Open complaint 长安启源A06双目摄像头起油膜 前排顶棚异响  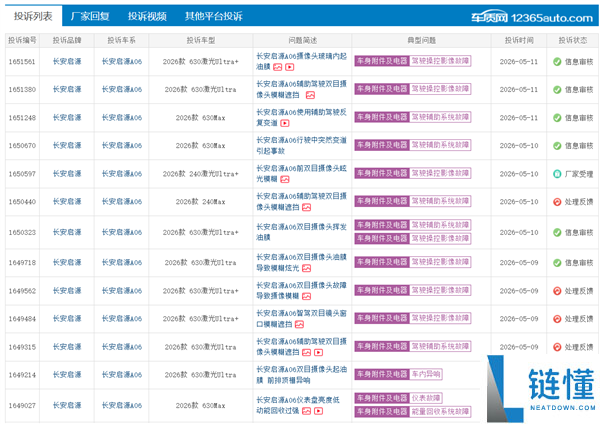(x=301, y=375)
